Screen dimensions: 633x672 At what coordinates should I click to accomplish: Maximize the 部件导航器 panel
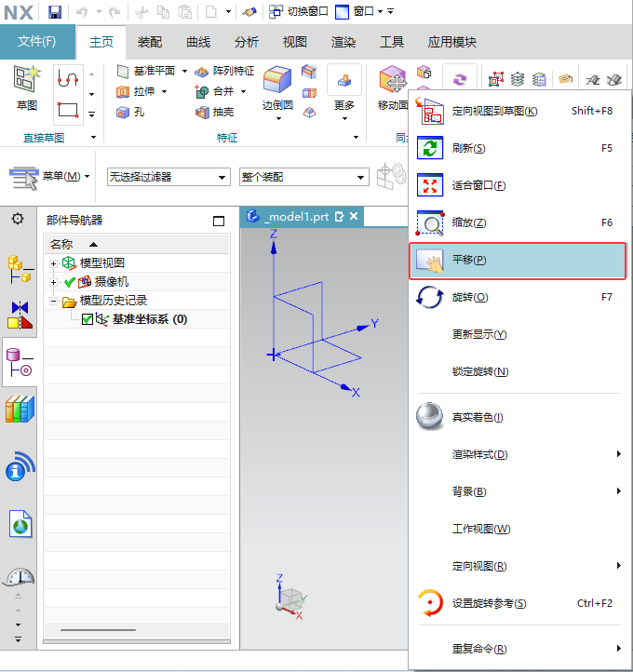coord(219,221)
